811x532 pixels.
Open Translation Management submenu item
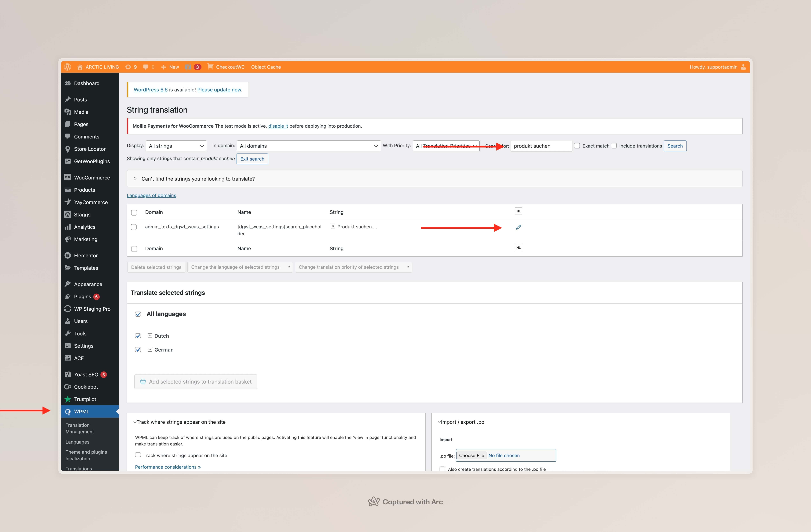click(79, 428)
